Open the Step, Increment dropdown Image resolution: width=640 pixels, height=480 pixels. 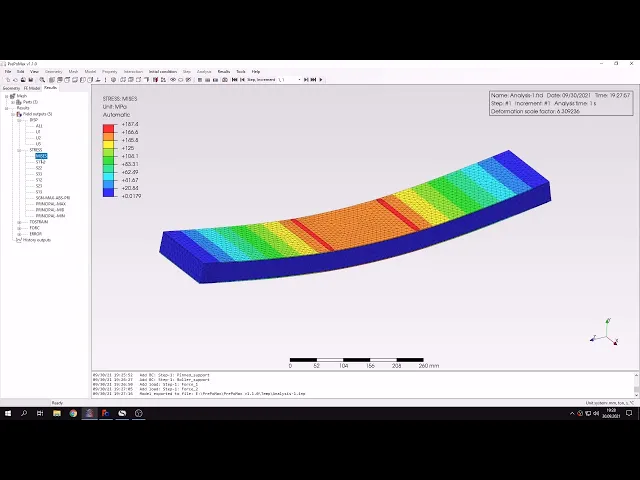click(299, 80)
